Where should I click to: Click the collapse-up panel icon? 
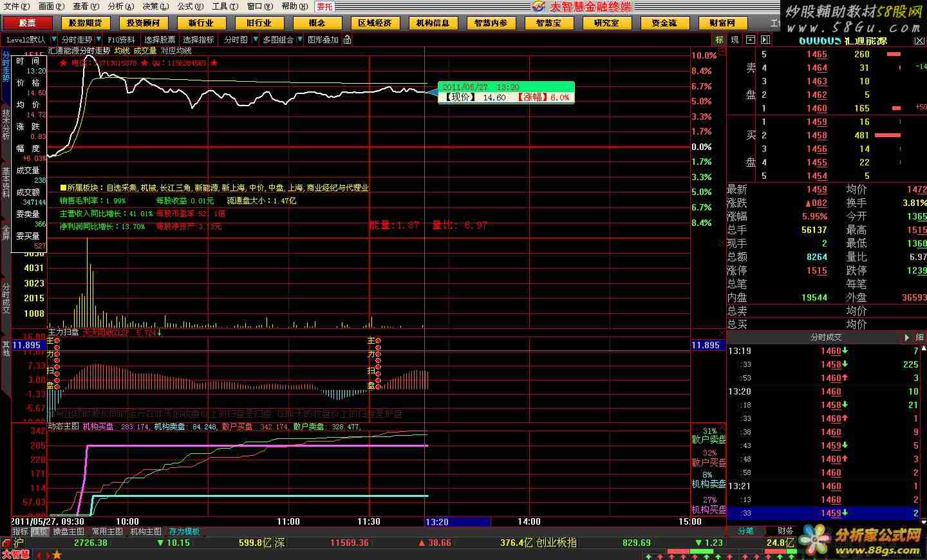coord(751,39)
